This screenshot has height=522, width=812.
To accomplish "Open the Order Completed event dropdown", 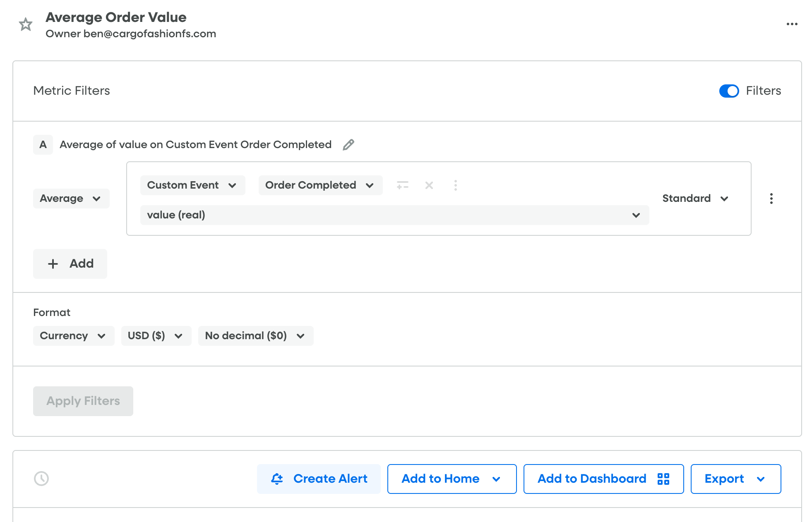I will pos(320,185).
